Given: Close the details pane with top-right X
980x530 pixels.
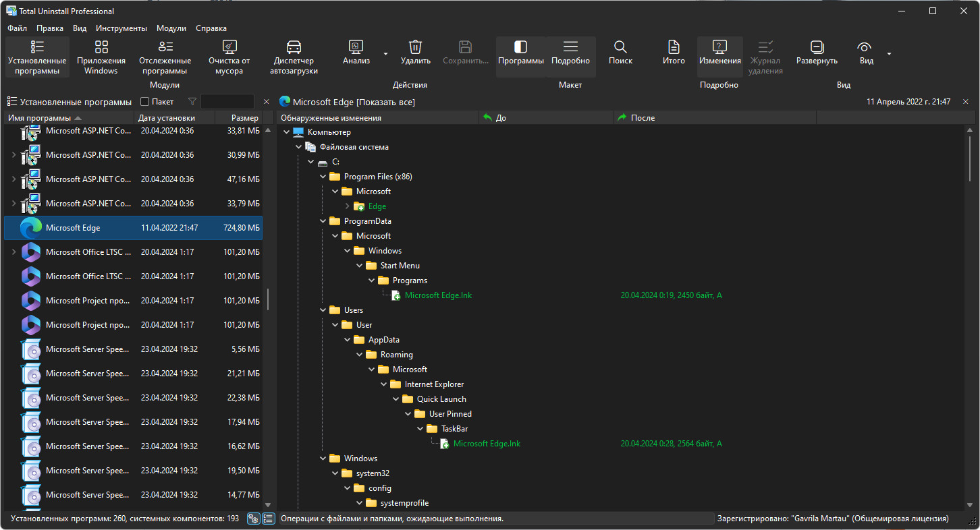Looking at the screenshot, I should tap(966, 102).
